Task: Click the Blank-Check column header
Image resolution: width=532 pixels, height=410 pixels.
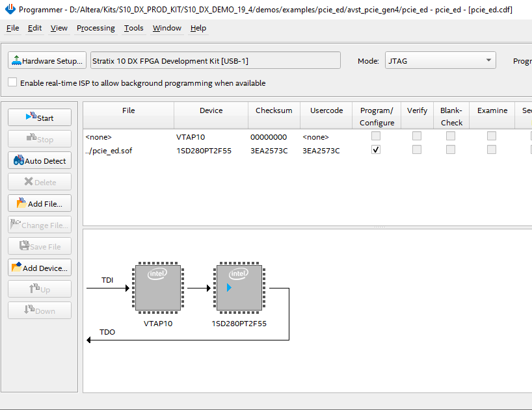Action: (451, 115)
